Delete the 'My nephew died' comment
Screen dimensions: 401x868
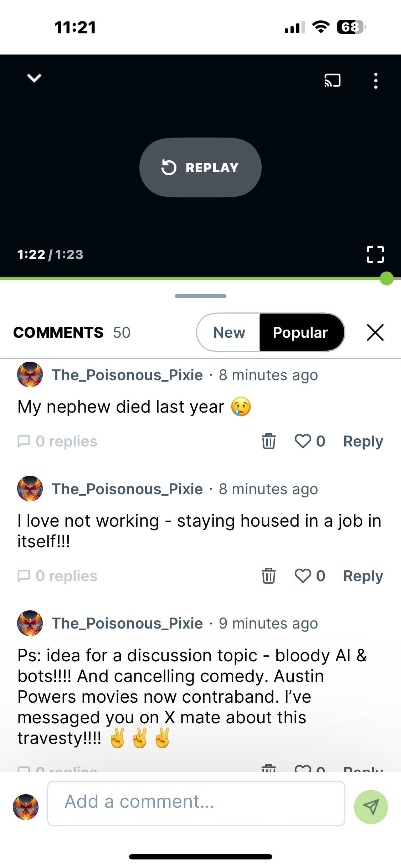coord(268,441)
